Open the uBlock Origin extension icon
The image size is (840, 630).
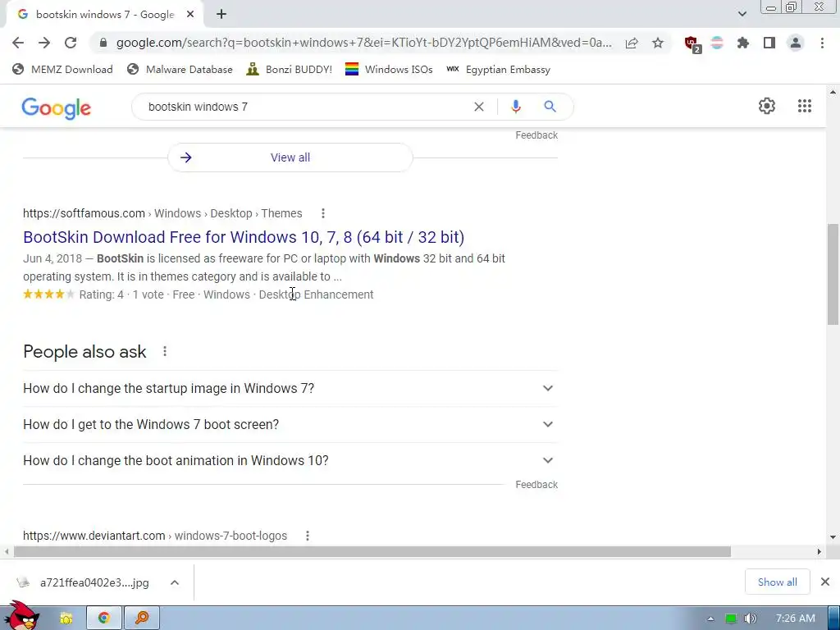click(x=692, y=44)
